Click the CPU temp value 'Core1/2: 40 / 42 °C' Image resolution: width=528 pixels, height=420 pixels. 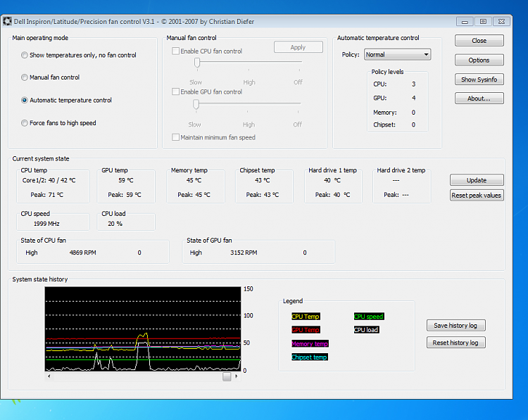pos(49,180)
